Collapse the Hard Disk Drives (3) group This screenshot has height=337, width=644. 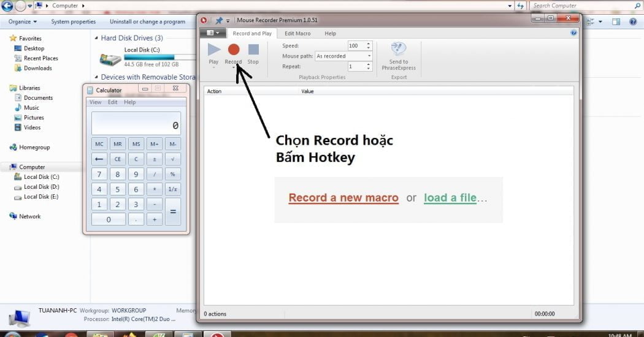pyautogui.click(x=96, y=38)
